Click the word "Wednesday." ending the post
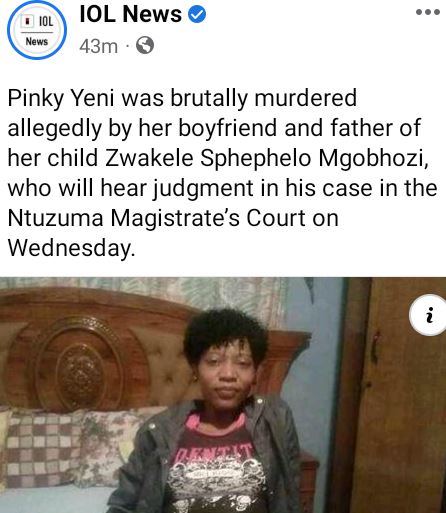446x513 pixels. pos(72,248)
